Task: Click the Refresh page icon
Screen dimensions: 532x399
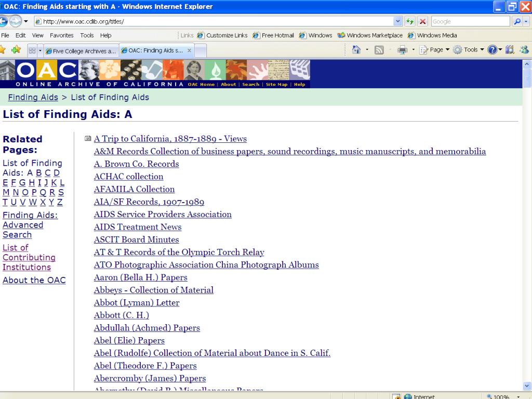Action: coord(410,21)
